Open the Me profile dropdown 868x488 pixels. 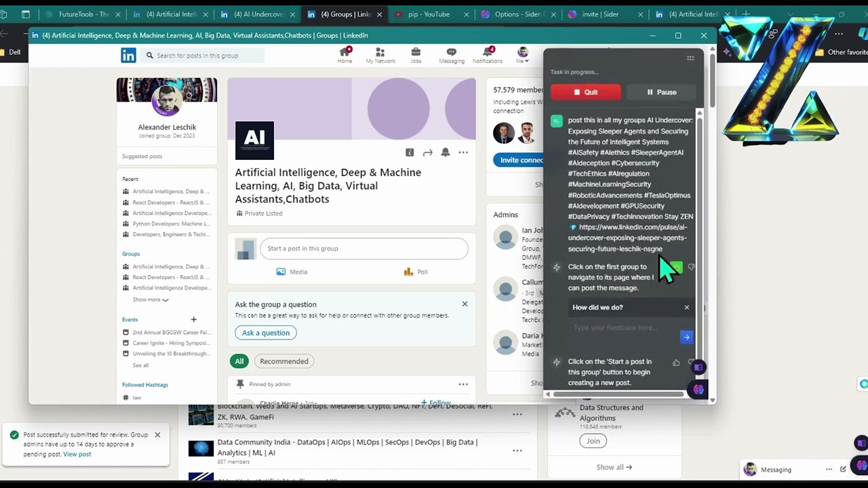(x=522, y=55)
